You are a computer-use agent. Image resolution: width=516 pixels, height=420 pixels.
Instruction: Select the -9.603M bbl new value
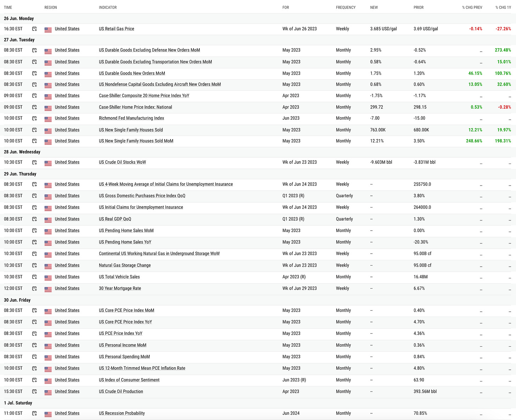pos(381,163)
